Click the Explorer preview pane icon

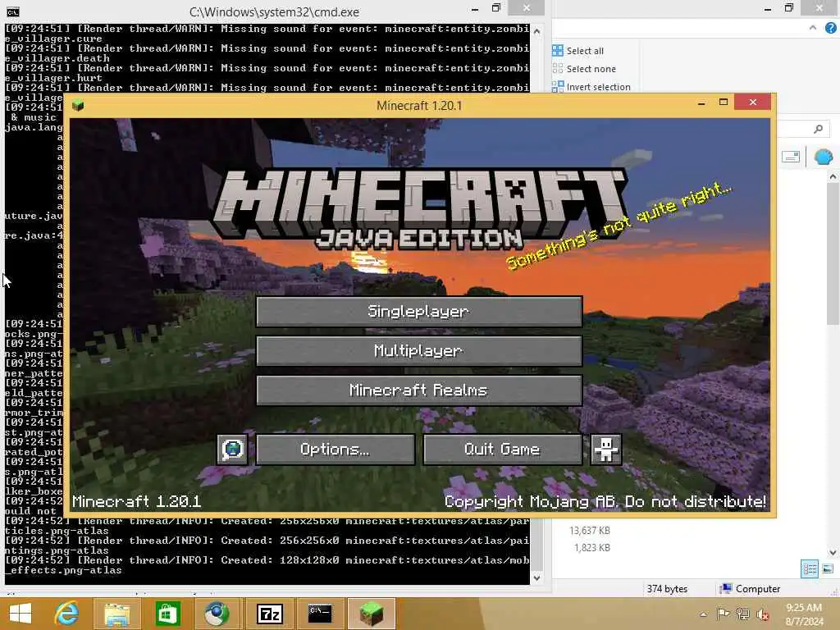click(791, 157)
